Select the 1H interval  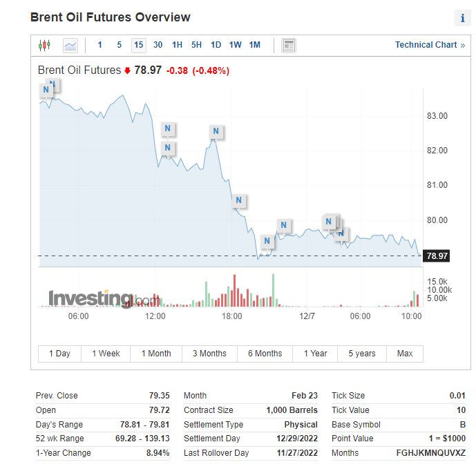click(x=177, y=45)
